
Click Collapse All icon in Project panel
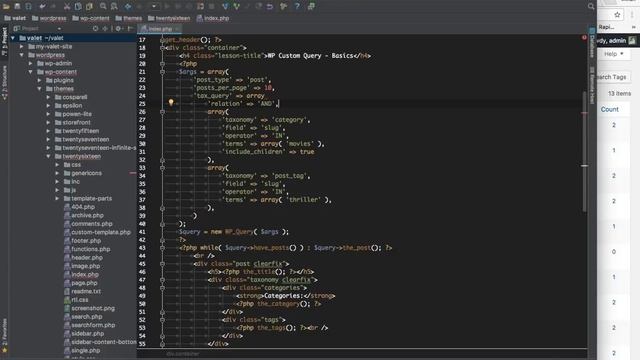click(x=105, y=29)
